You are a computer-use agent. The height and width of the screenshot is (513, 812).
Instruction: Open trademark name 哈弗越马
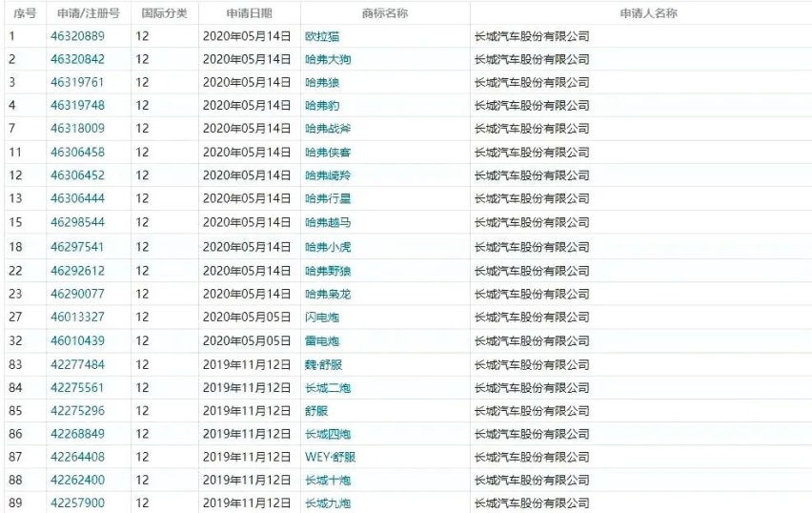[x=328, y=222]
